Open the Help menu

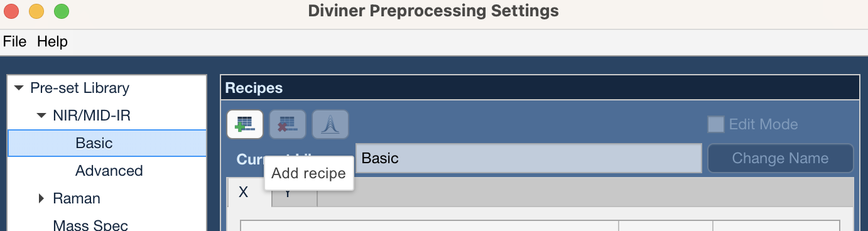click(52, 42)
